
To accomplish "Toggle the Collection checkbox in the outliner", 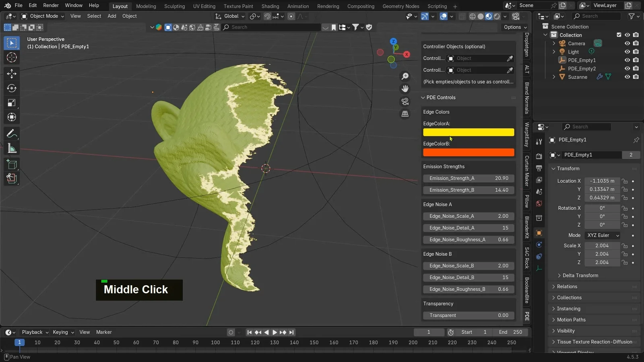I will coord(619,35).
